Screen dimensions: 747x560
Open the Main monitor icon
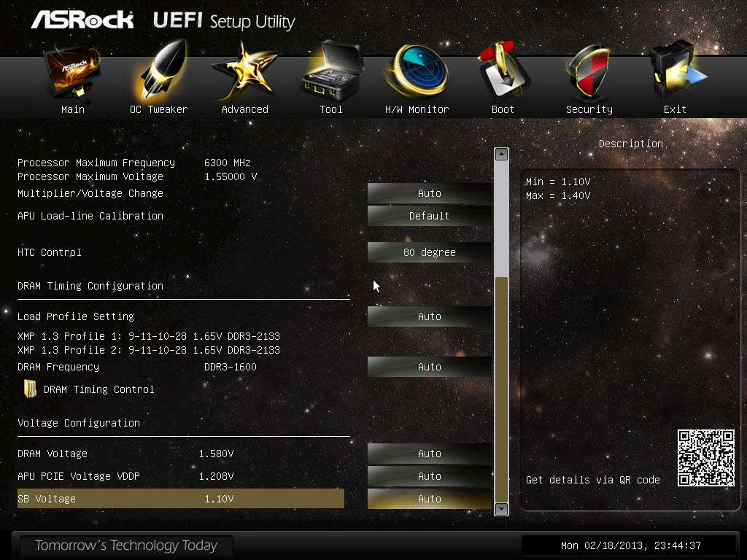(x=72, y=71)
